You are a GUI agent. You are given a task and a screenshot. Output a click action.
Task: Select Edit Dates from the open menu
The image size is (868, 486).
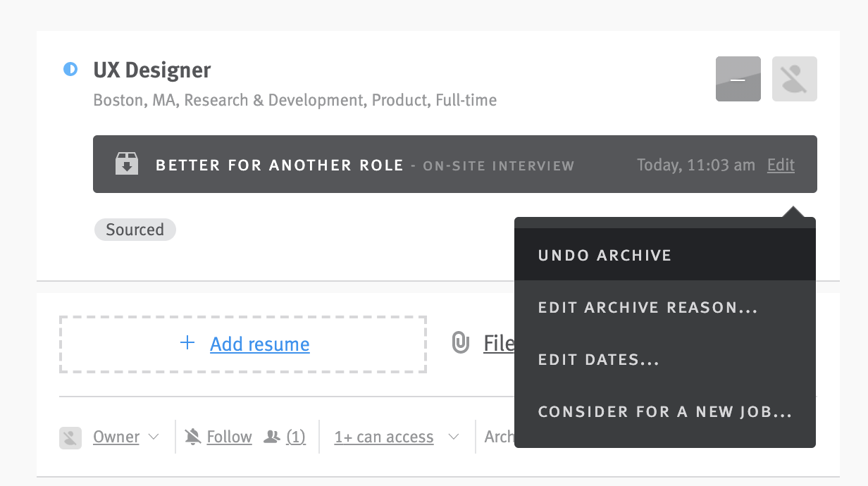tap(598, 359)
